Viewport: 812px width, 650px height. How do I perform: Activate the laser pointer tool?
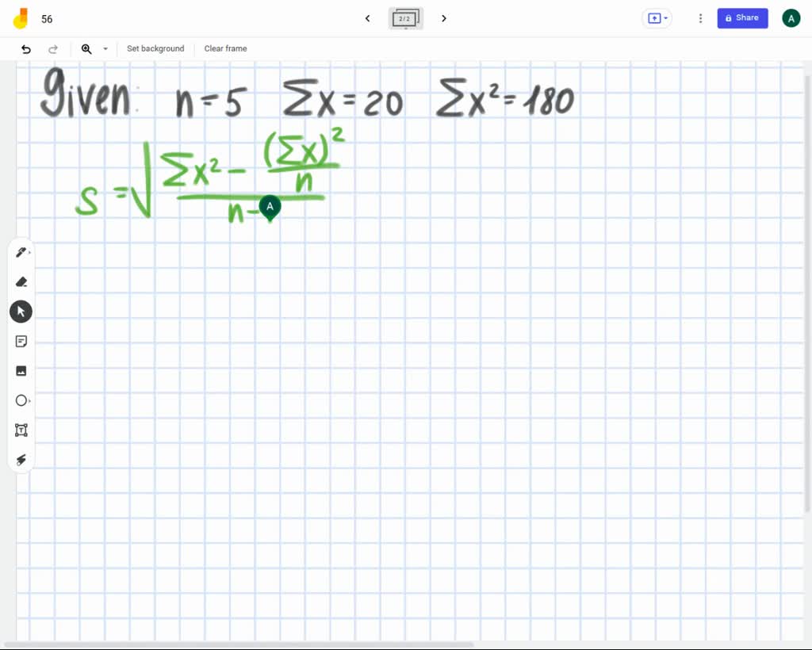point(21,460)
